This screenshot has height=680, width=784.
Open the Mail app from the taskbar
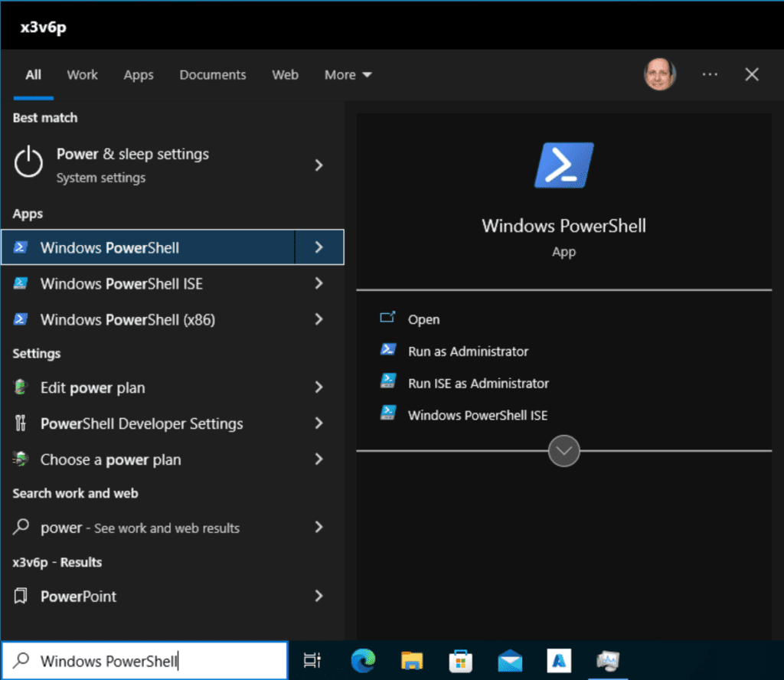point(510,660)
